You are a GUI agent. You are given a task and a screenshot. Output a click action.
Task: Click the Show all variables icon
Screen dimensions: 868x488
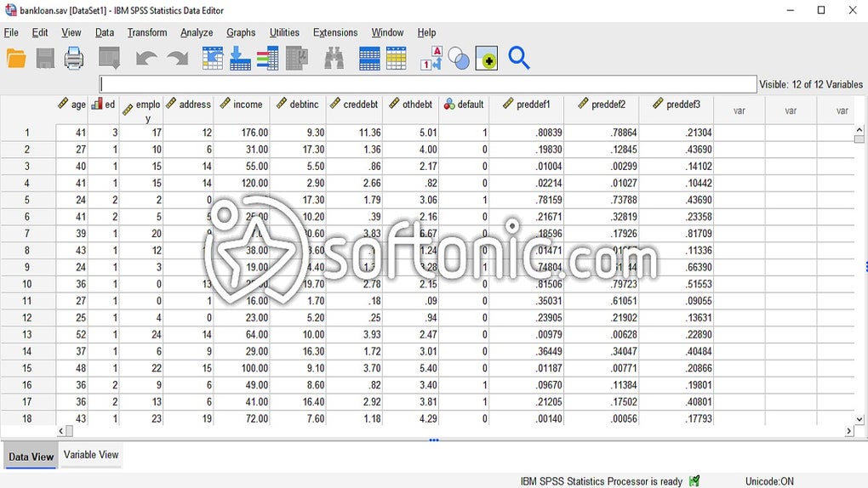487,58
